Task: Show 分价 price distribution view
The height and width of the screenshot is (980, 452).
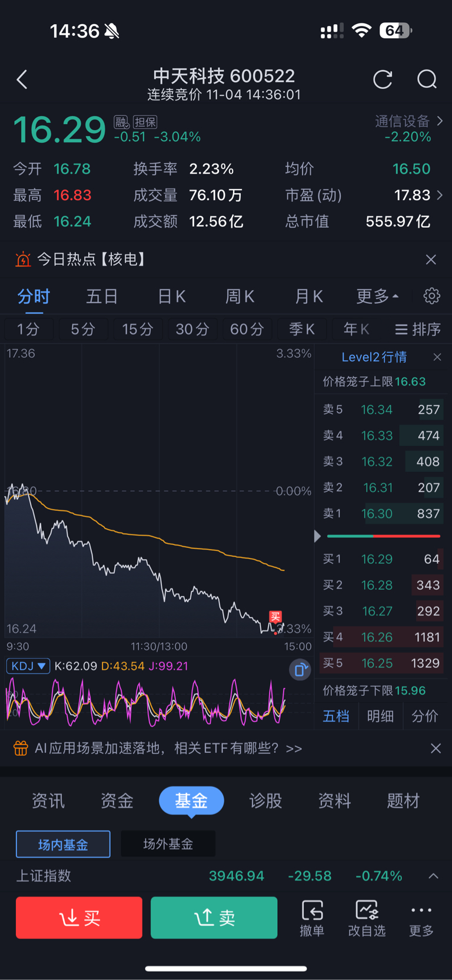Action: [x=424, y=716]
